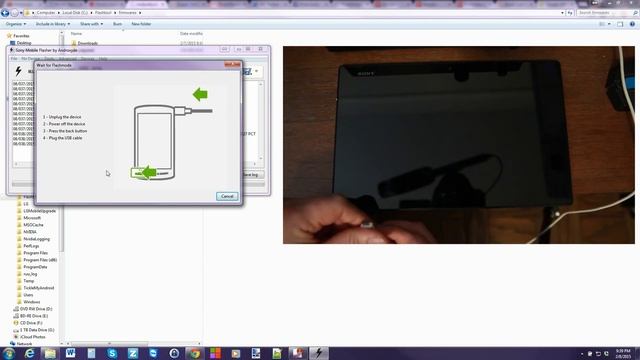Open Windows Explorer folder taskbar icon

[50, 353]
